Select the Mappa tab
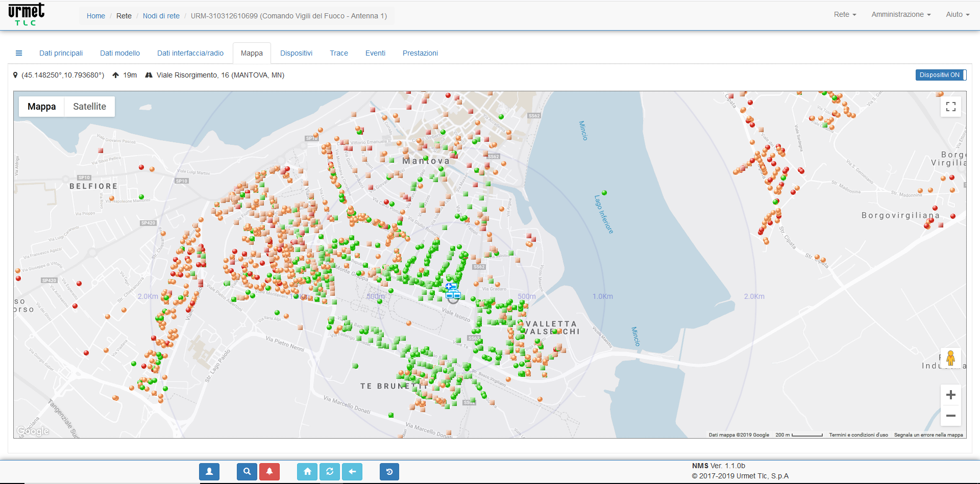 click(252, 53)
